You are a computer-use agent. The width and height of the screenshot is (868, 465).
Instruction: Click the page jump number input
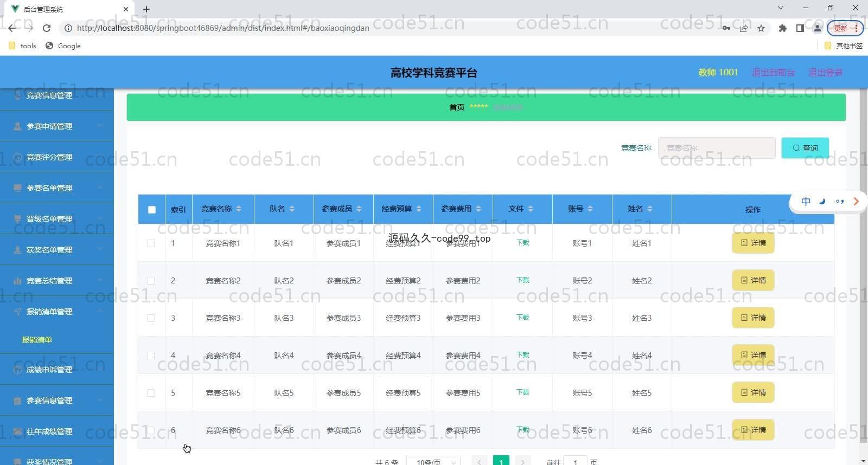click(x=576, y=461)
